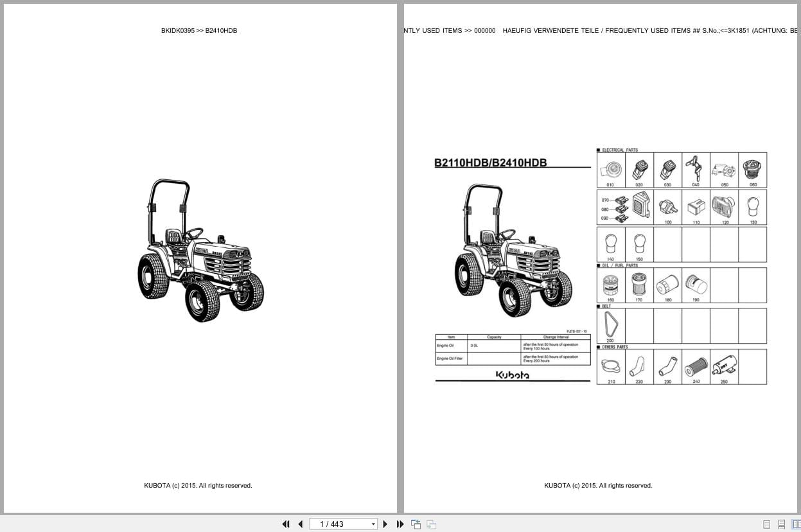
Task: Click belt part 200 image
Action: (610, 324)
